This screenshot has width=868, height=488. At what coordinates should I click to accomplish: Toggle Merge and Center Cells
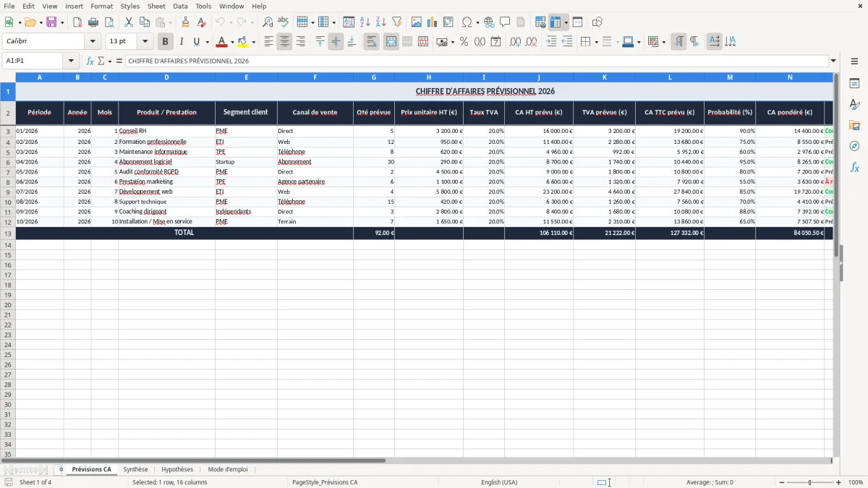pos(391,42)
